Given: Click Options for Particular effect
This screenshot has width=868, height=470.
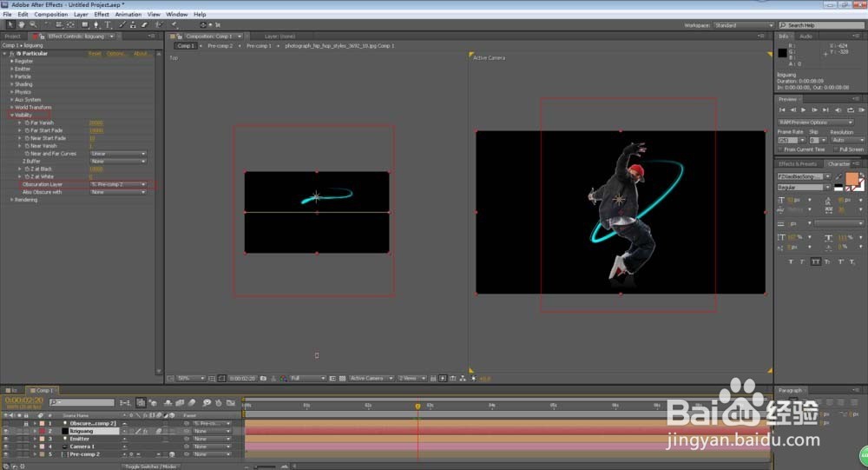Looking at the screenshot, I should click(x=115, y=53).
